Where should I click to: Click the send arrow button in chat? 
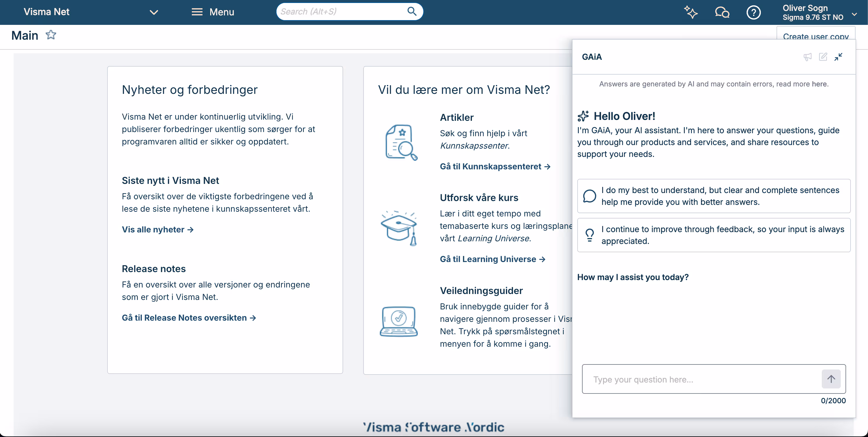(831, 379)
